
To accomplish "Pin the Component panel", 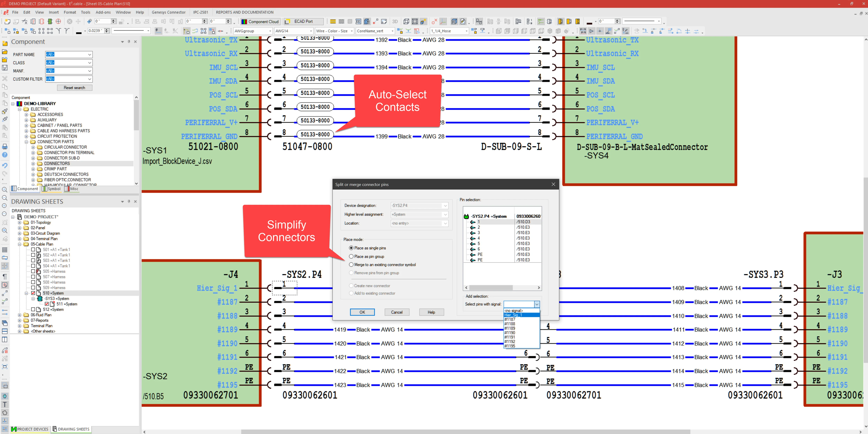I will [x=129, y=42].
